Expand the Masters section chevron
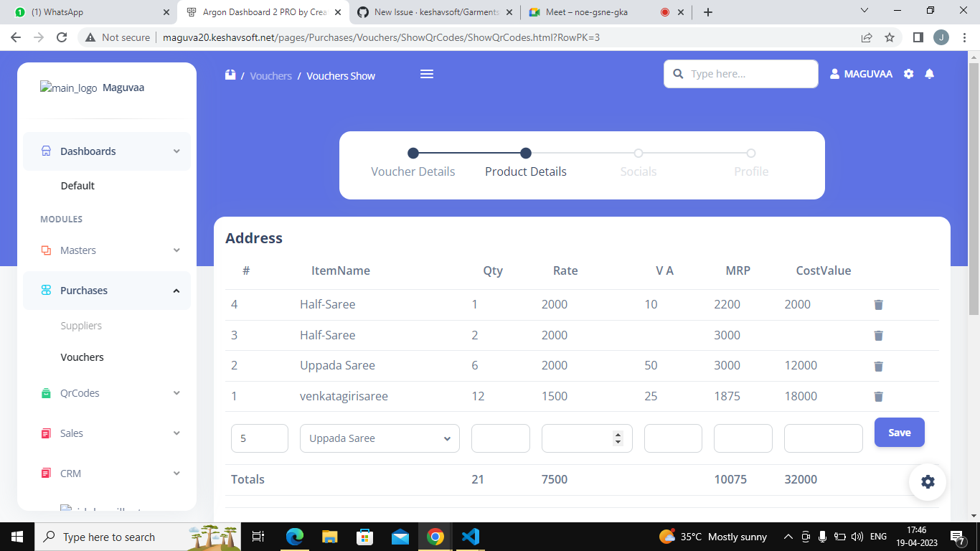This screenshot has height=551, width=980. (x=176, y=250)
